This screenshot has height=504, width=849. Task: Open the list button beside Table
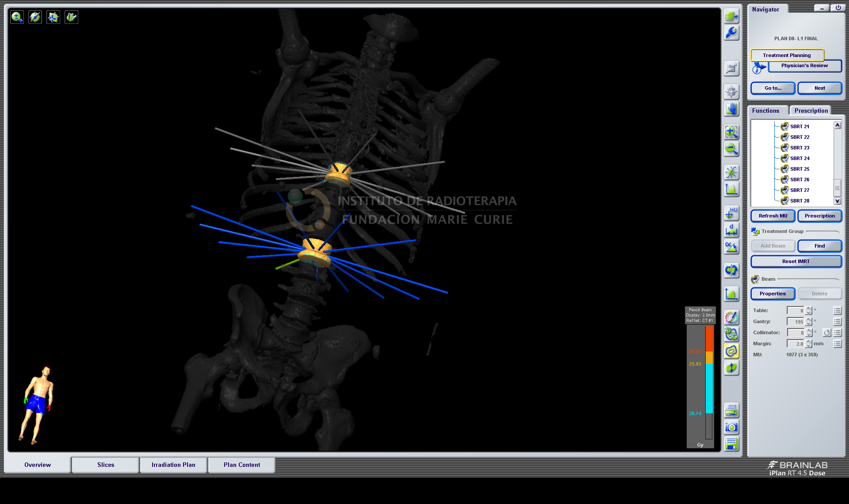tap(837, 310)
